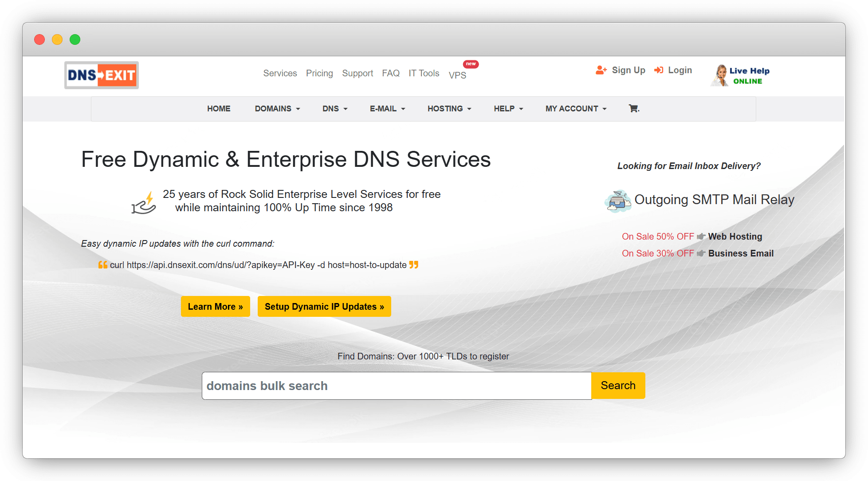The width and height of the screenshot is (868, 481).
Task: Click the Learn More button
Action: point(215,307)
